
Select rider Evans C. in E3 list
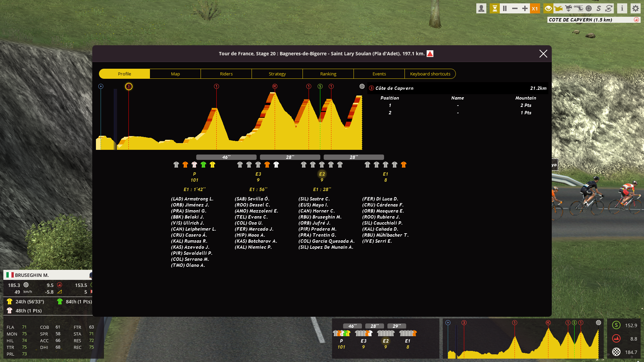251,217
